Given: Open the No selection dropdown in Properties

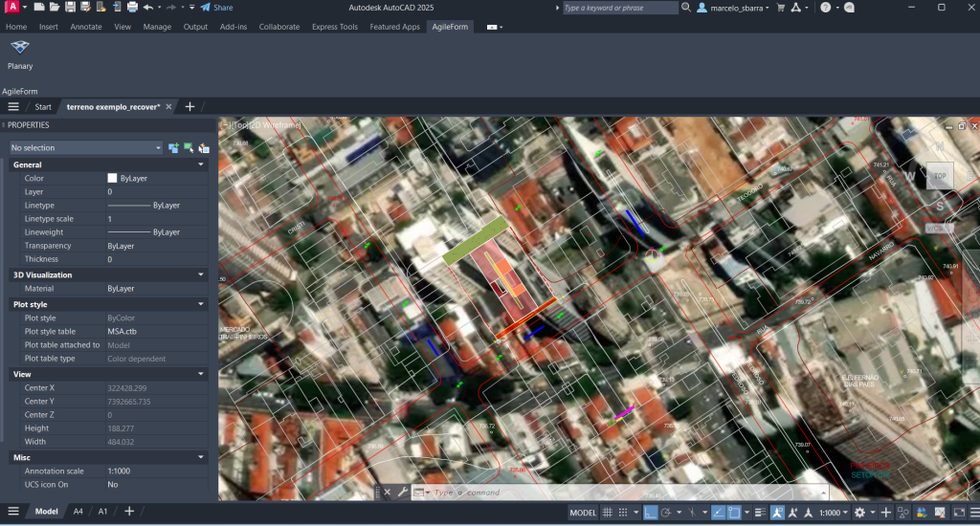Looking at the screenshot, I should point(85,148).
